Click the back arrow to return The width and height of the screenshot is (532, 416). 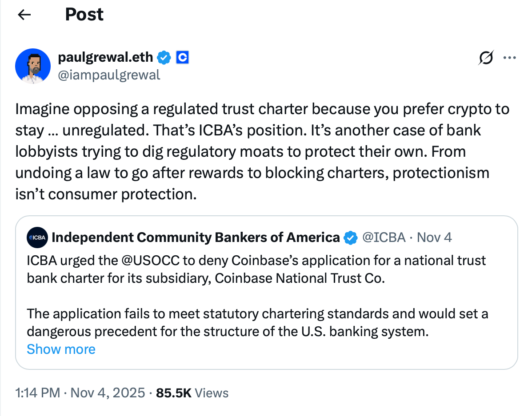click(24, 15)
